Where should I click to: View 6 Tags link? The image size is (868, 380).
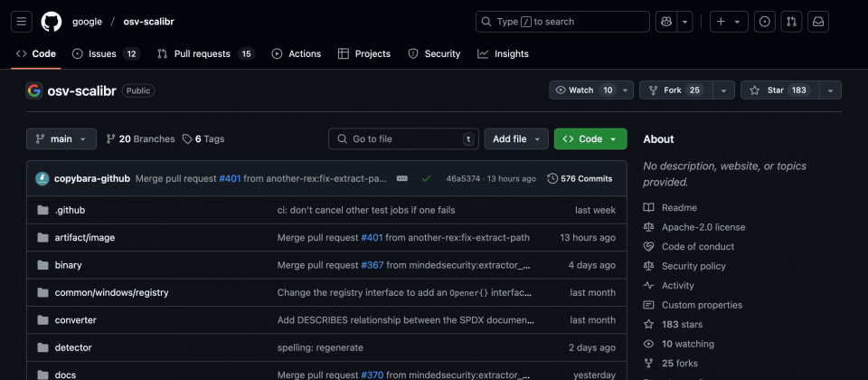[203, 139]
